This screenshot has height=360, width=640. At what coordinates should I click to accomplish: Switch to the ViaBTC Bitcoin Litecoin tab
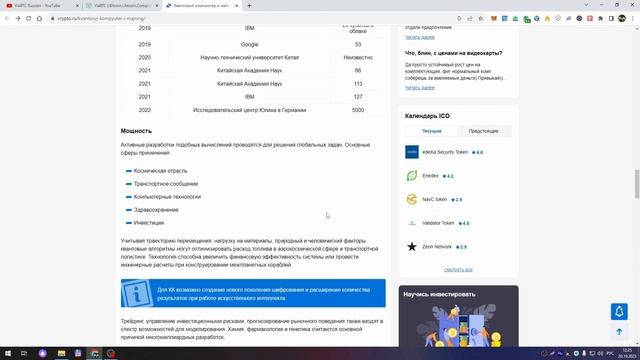(x=122, y=6)
